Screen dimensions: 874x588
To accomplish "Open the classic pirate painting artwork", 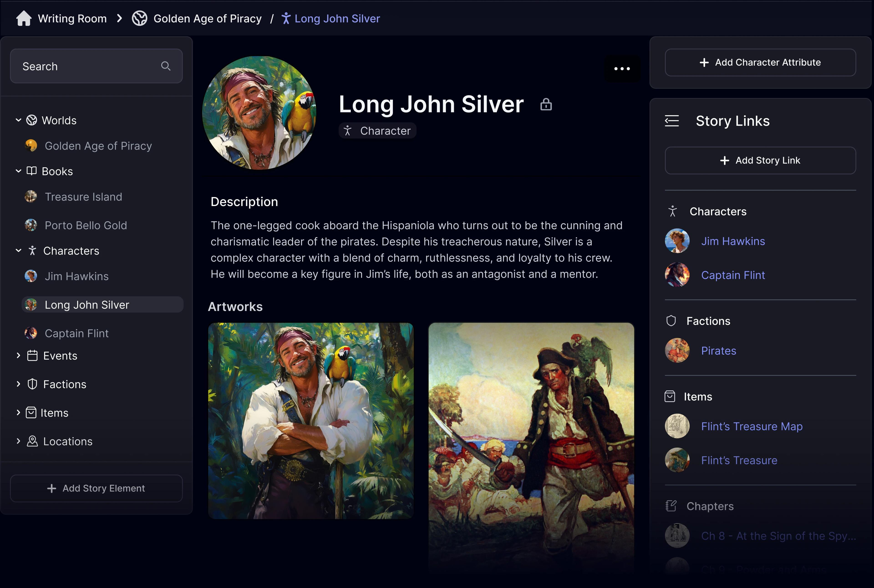I will point(531,448).
